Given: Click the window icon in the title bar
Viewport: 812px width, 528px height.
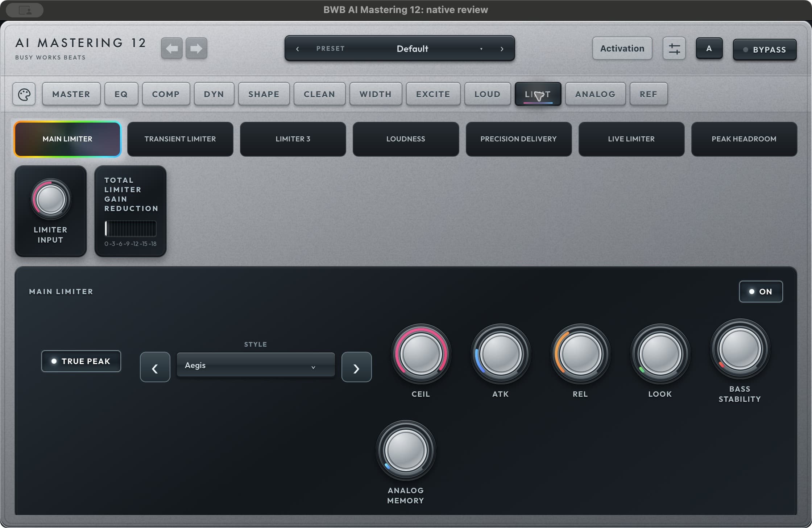Looking at the screenshot, I should [x=25, y=10].
